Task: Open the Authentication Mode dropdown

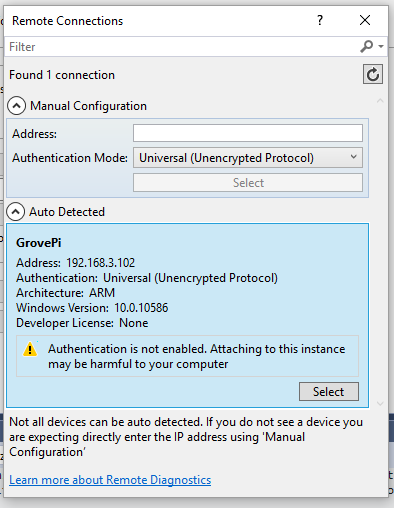Action: pos(248,158)
